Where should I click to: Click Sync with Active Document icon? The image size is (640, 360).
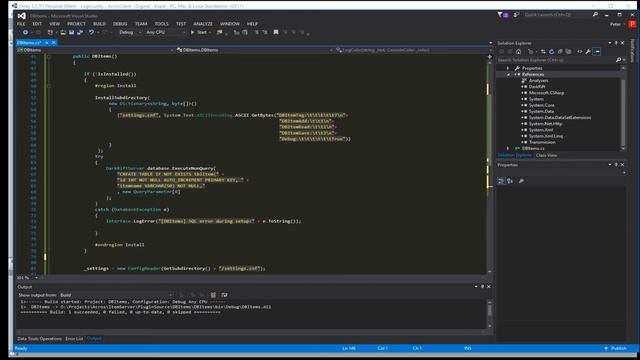543,51
